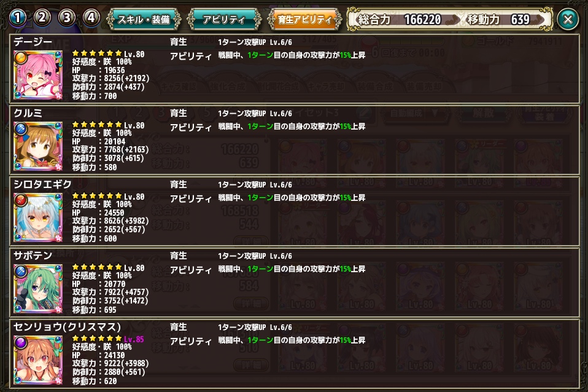Screen dimensions: 588x392
Task: Select party slot number 1
Action: click(x=18, y=17)
